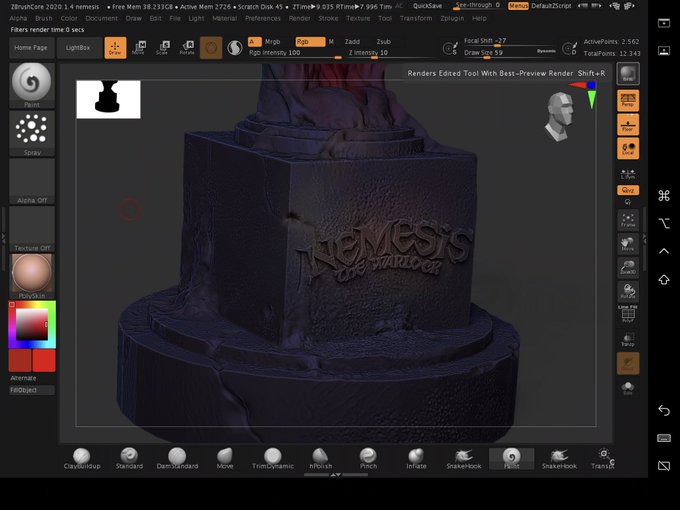The image size is (680, 510).
Task: Open the Alpha menu
Action: coord(18,18)
